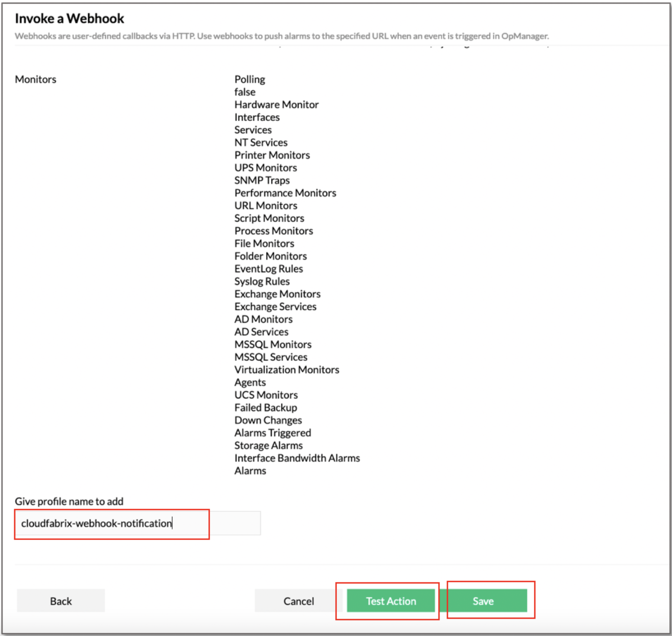
Task: Click the Cancel button
Action: (x=299, y=601)
